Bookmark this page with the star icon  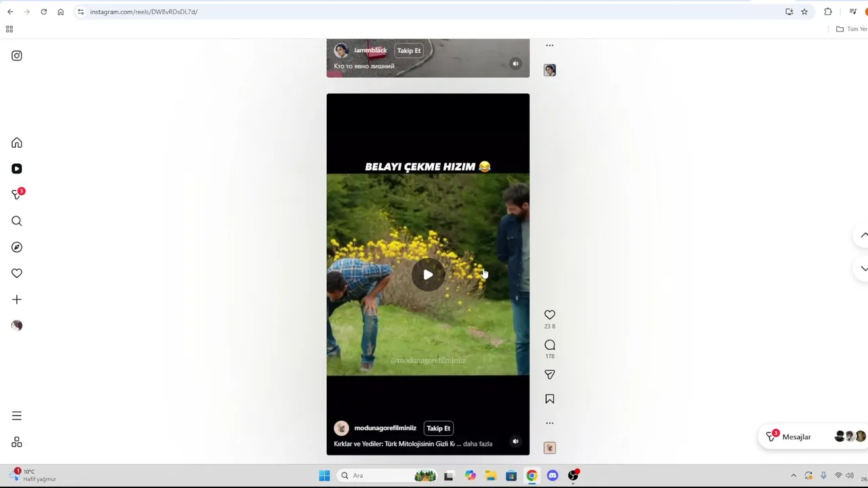point(804,12)
